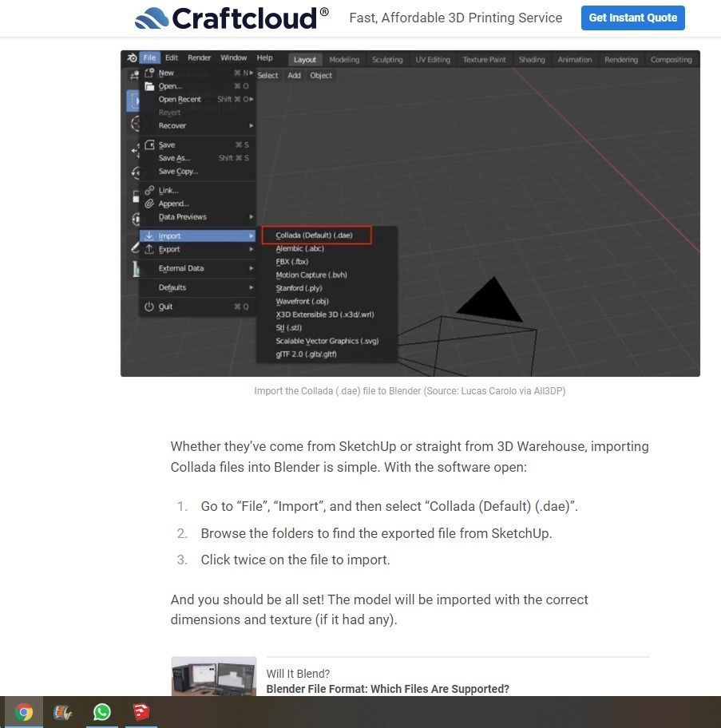Click the image caption about Collada file
Screen dimensions: 721x728
(410, 391)
